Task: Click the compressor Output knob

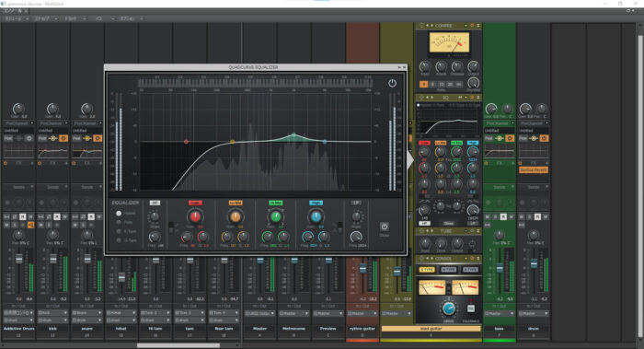Action: click(x=473, y=66)
